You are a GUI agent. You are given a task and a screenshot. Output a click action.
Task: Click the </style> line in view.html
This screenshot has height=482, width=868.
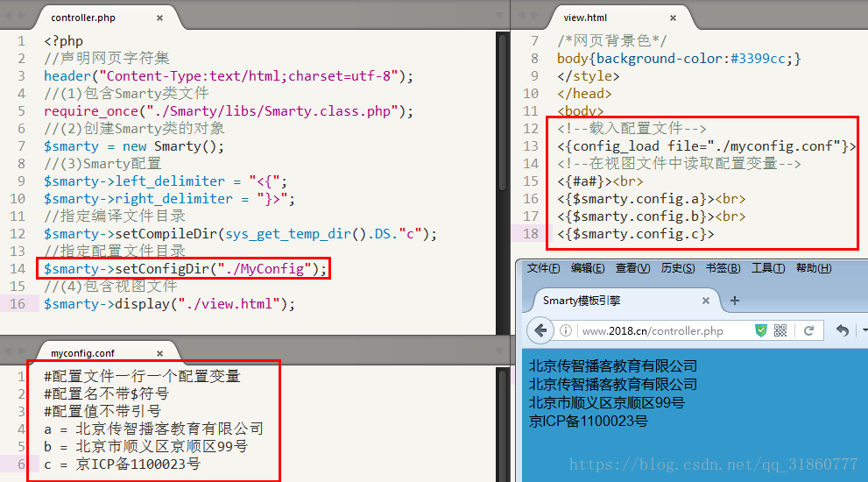tap(589, 76)
